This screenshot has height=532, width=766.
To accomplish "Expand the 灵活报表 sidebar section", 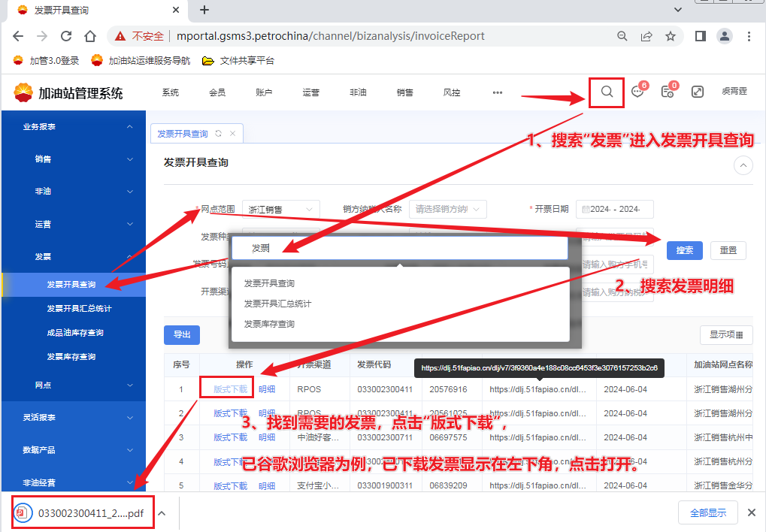I will point(72,417).
